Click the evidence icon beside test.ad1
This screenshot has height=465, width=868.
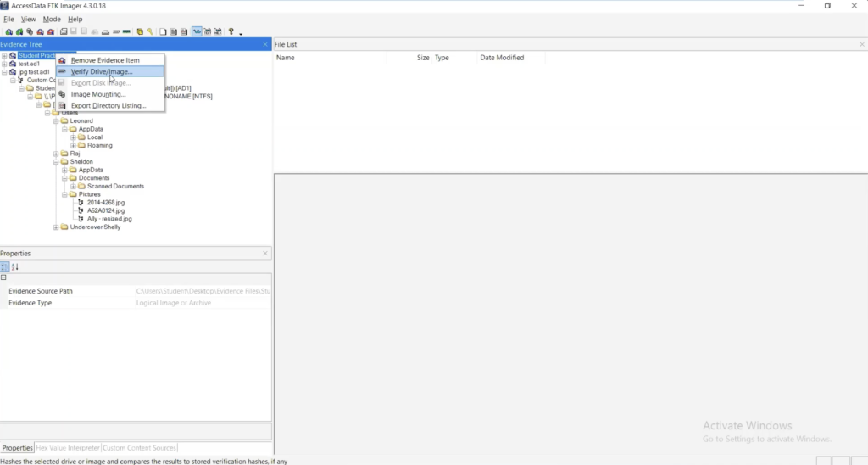tap(13, 64)
